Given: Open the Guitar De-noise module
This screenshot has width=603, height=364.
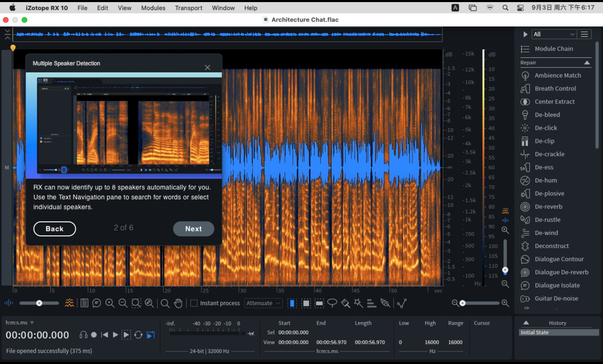Looking at the screenshot, I should click(556, 299).
